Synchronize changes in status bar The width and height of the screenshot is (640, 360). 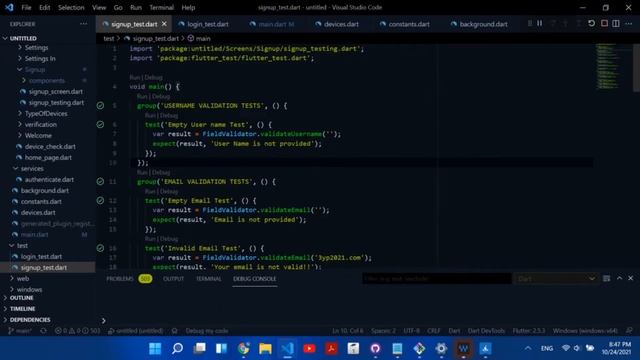[43, 331]
